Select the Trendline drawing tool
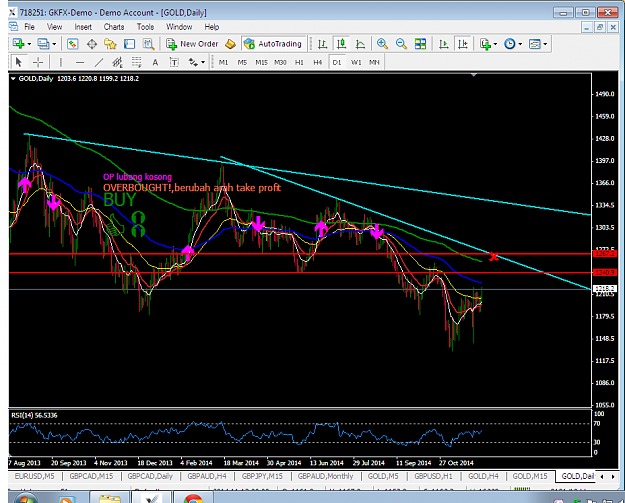 click(x=99, y=62)
